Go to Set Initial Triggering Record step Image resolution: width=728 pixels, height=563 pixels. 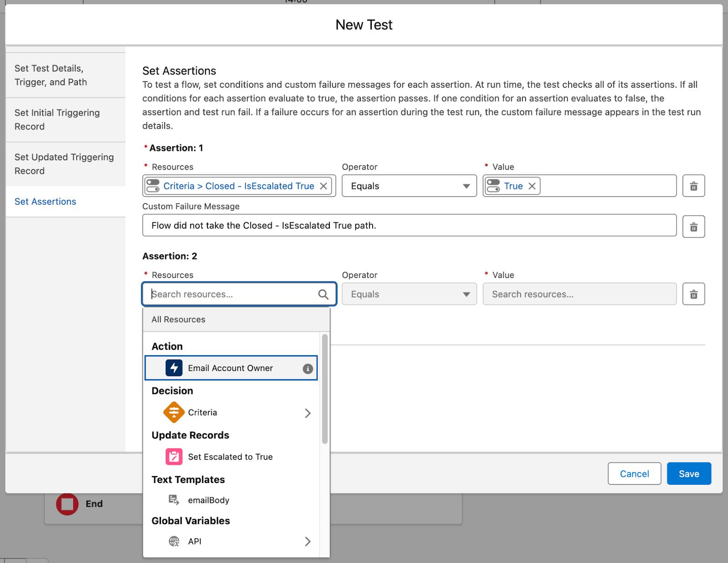[66, 120]
